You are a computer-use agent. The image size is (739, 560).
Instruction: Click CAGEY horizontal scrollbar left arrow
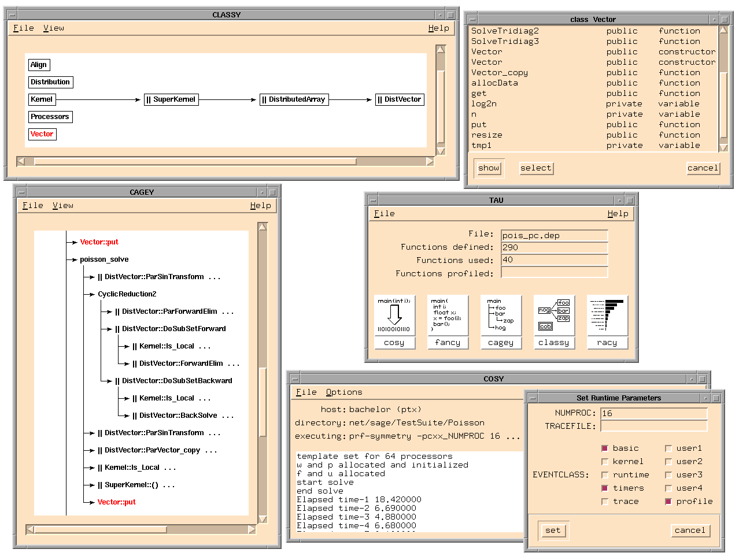[x=31, y=529]
